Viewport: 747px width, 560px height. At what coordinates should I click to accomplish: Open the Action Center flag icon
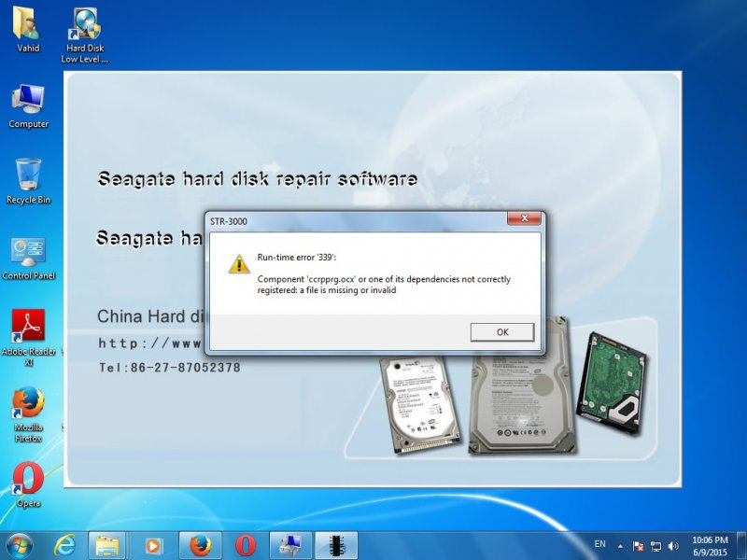point(638,546)
